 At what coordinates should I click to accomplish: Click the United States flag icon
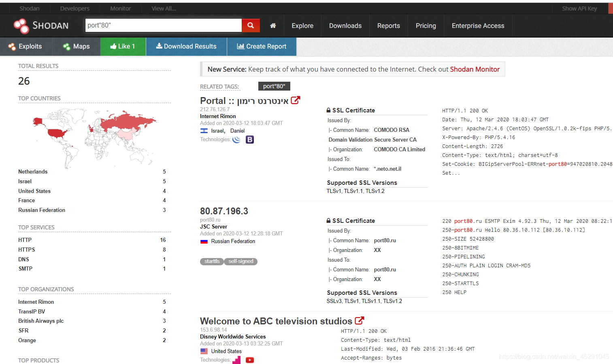(204, 351)
